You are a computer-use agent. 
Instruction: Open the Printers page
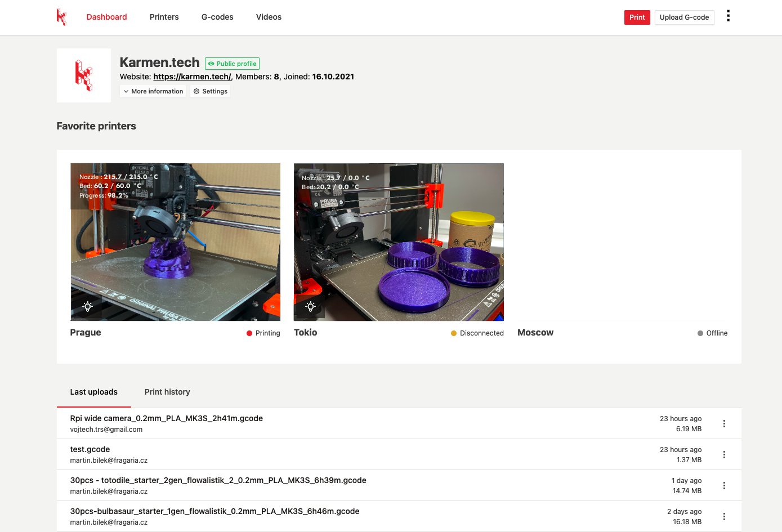pyautogui.click(x=164, y=17)
